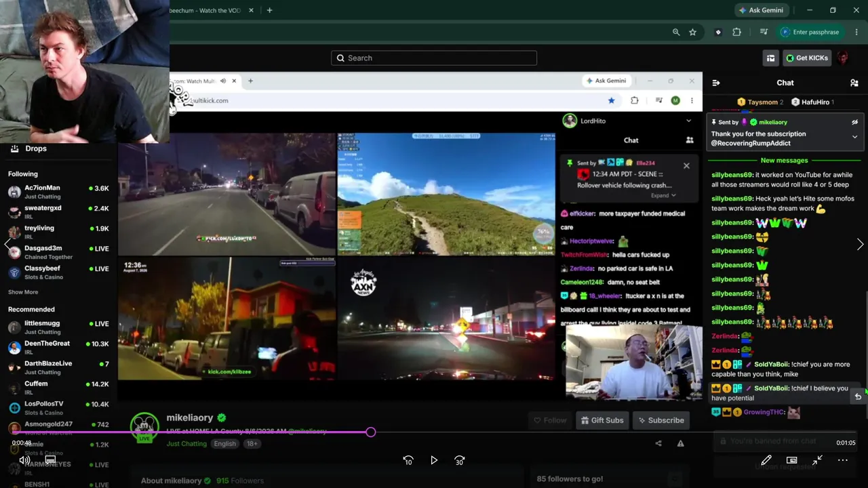Viewport: 868px width, 488px height.
Task: Open the captions icon beside volume
Action: click(50, 460)
